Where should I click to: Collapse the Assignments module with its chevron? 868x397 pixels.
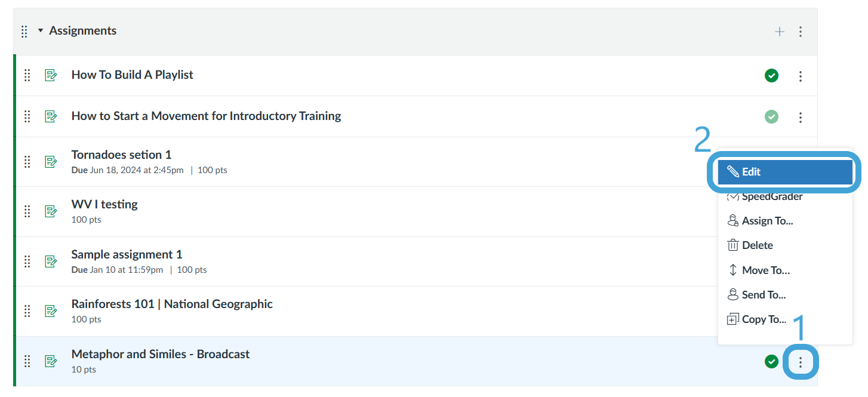point(39,31)
